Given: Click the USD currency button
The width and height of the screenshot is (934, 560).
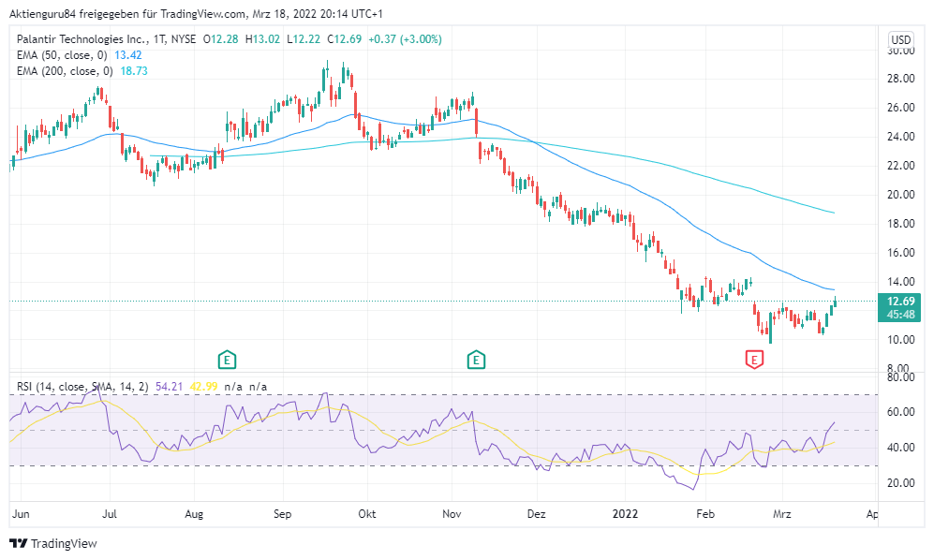Looking at the screenshot, I should pyautogui.click(x=900, y=39).
